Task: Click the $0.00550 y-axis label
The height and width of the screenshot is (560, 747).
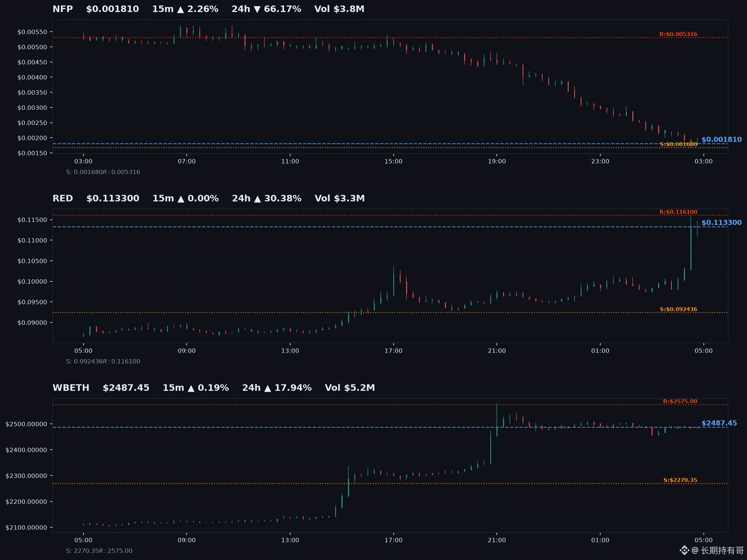Action: tap(32, 32)
